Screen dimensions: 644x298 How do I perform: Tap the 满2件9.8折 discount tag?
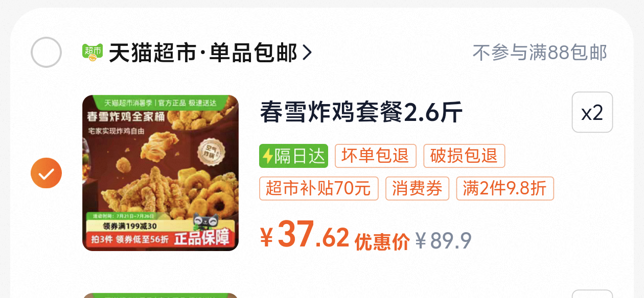click(505, 189)
